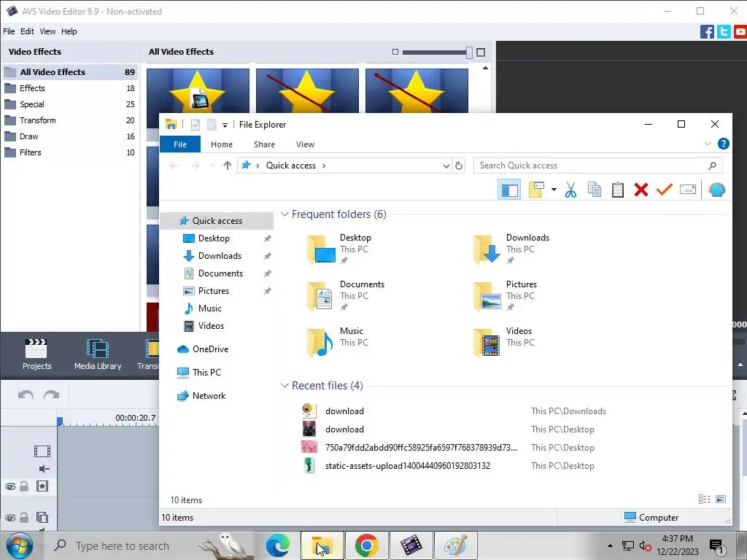Select This PC in the navigation pane
Screen dimensions: 747x560
tap(206, 373)
